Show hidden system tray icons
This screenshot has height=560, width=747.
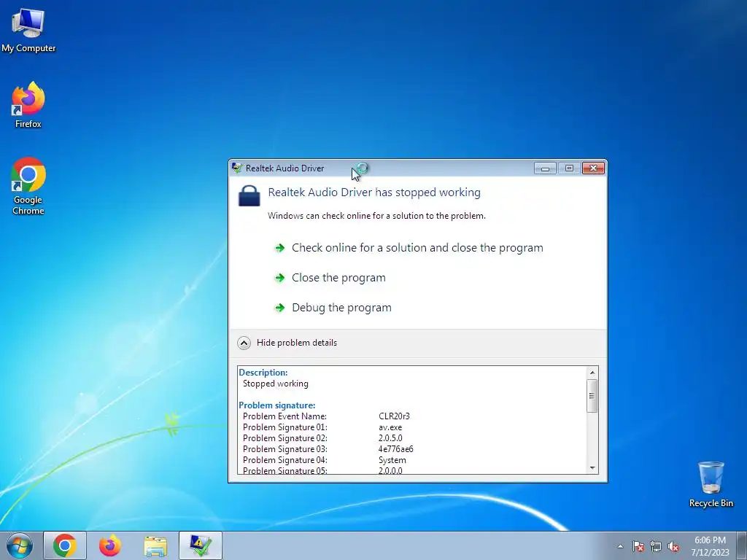[620, 546]
